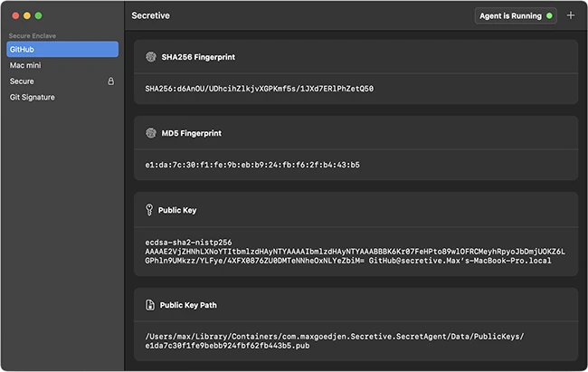Click the green agent status dot
This screenshot has width=588, height=372.
click(549, 15)
